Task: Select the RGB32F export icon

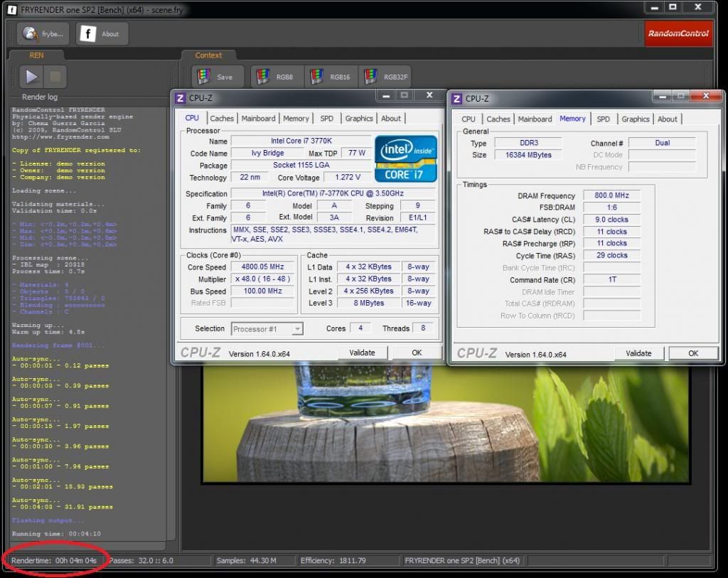Action: click(x=369, y=77)
